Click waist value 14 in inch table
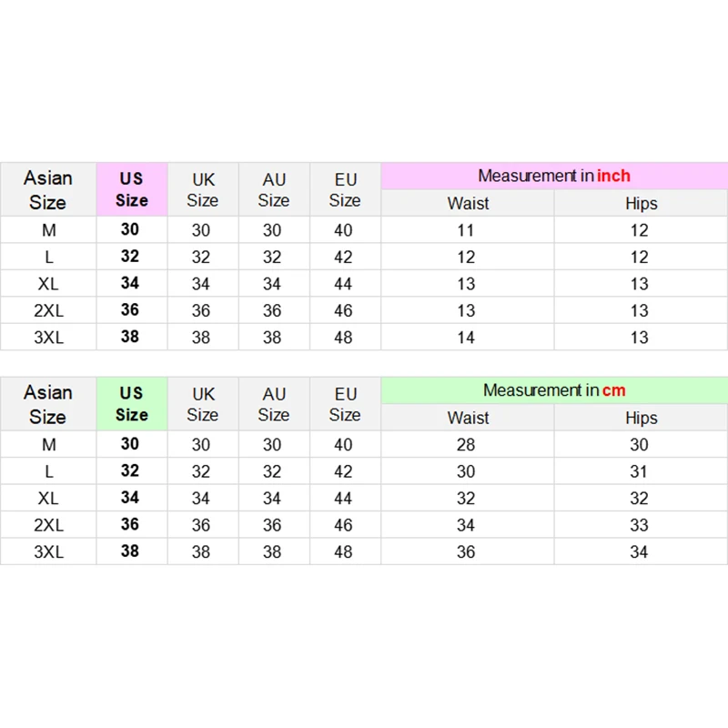This screenshot has width=728, height=728. [466, 338]
